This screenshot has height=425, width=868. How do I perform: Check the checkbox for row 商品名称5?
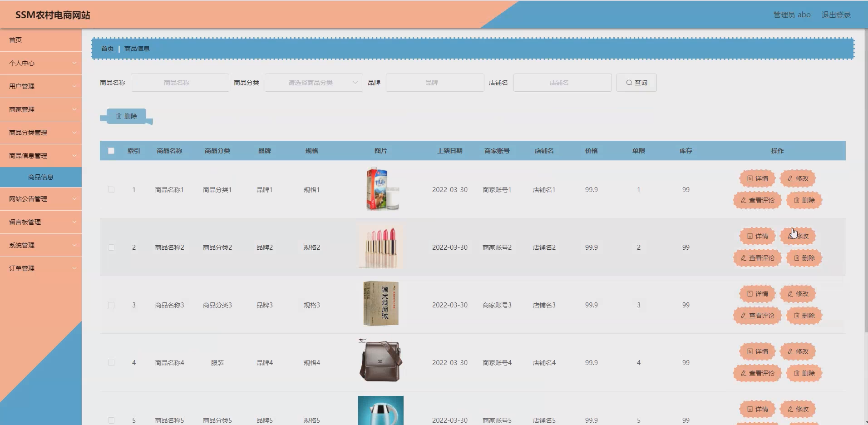click(x=111, y=420)
